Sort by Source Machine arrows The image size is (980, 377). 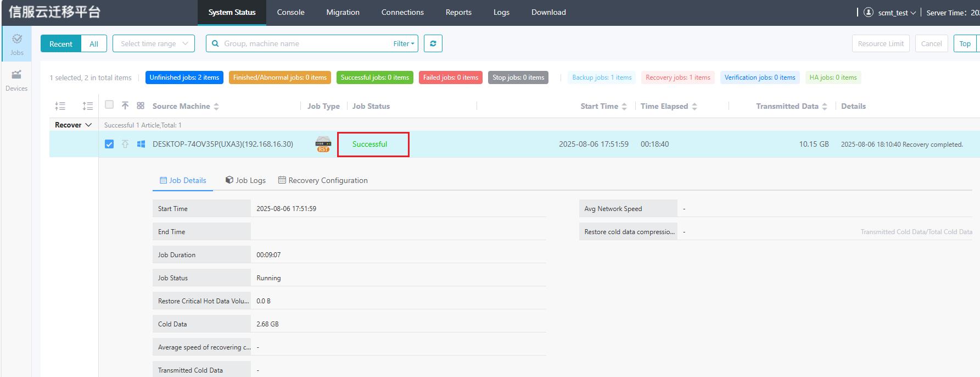coord(216,107)
